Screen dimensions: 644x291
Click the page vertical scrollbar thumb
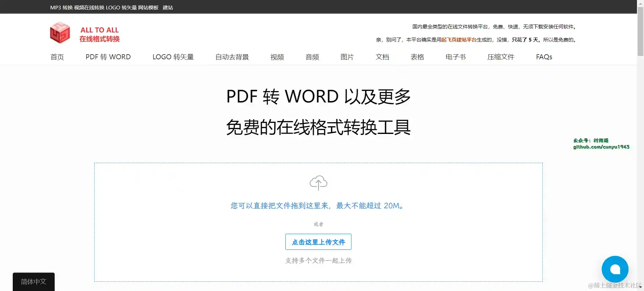click(640, 31)
